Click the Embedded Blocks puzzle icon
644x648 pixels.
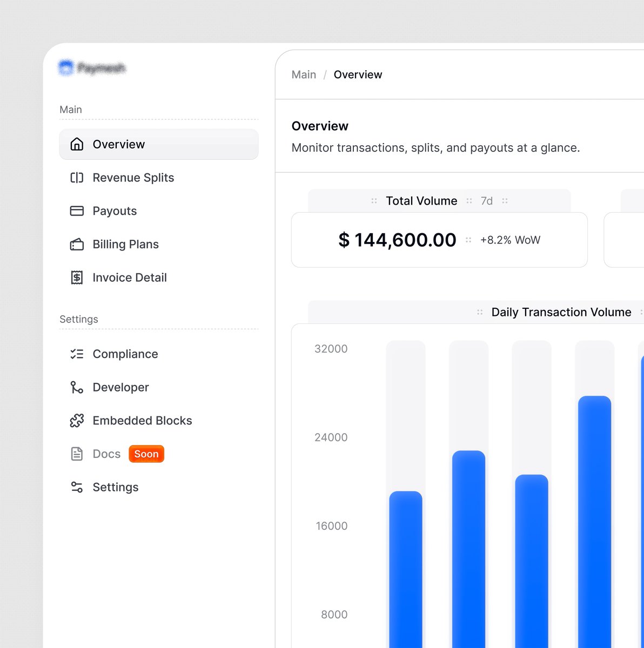click(77, 421)
